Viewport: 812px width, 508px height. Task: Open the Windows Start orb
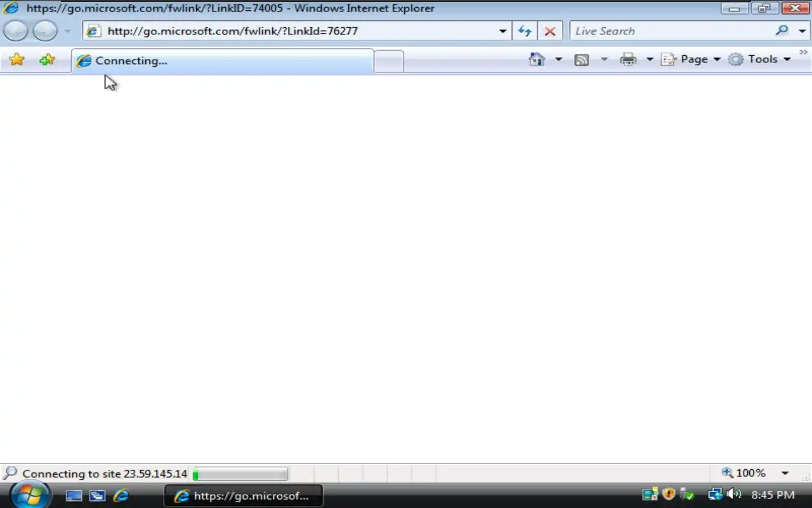[x=29, y=495]
